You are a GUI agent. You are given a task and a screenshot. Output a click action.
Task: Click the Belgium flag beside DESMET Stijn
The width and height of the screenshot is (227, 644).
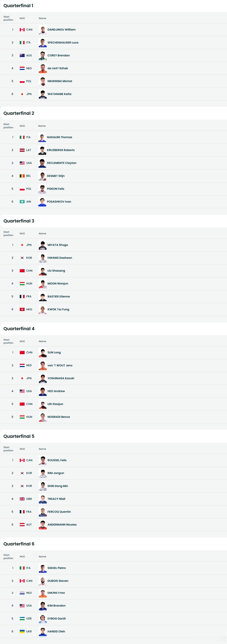click(22, 176)
